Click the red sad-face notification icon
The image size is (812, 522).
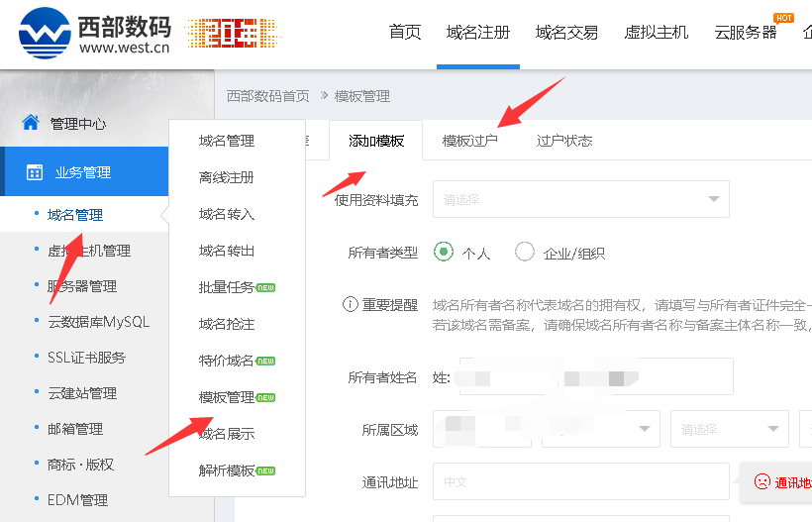[761, 481]
